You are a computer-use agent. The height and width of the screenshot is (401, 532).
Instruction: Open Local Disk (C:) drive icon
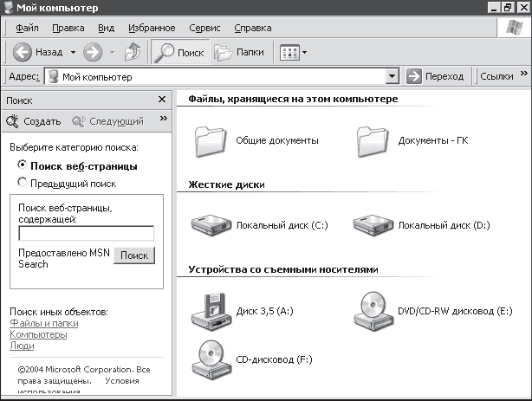tap(211, 224)
